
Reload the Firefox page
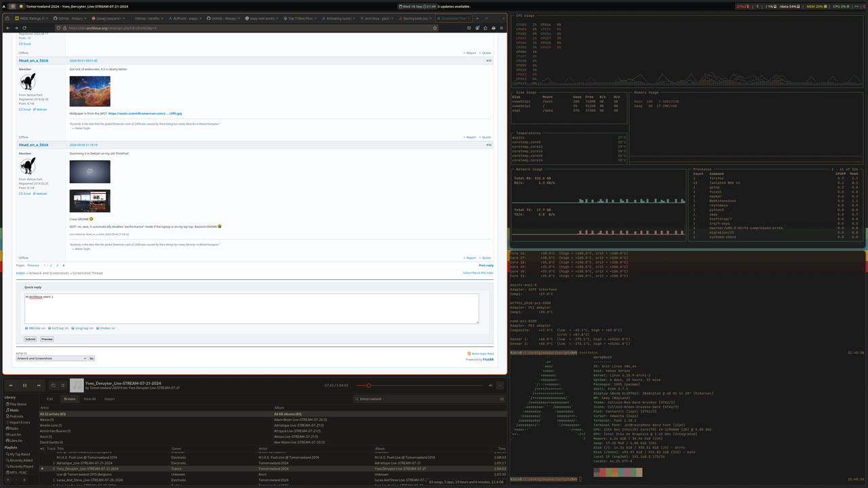coord(26,28)
